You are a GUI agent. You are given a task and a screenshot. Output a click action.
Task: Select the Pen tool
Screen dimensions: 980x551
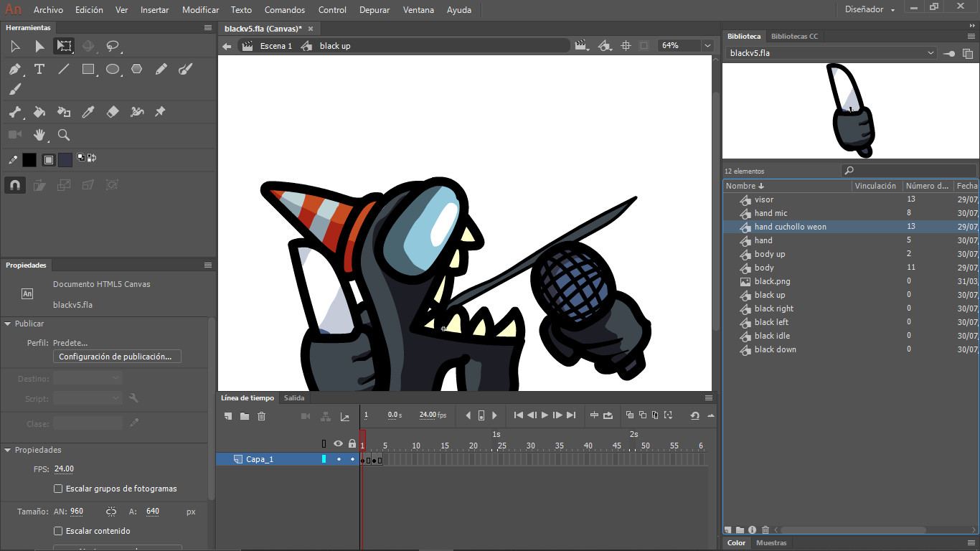coord(15,70)
